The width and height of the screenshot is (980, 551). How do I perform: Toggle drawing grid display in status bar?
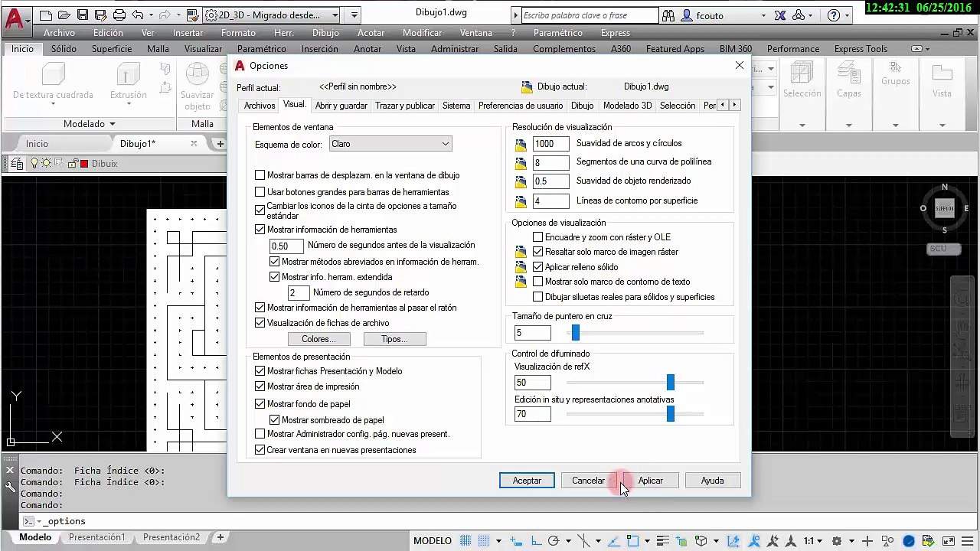tap(466, 541)
